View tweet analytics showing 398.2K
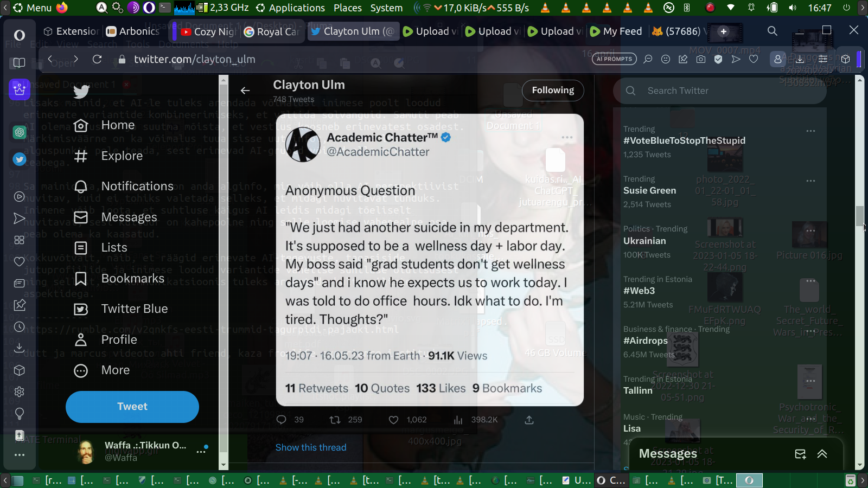The image size is (868, 488). 475,420
